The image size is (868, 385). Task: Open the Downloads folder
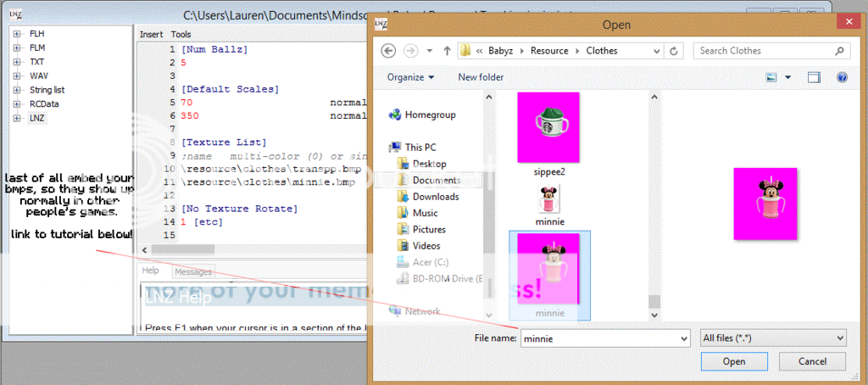[428, 197]
